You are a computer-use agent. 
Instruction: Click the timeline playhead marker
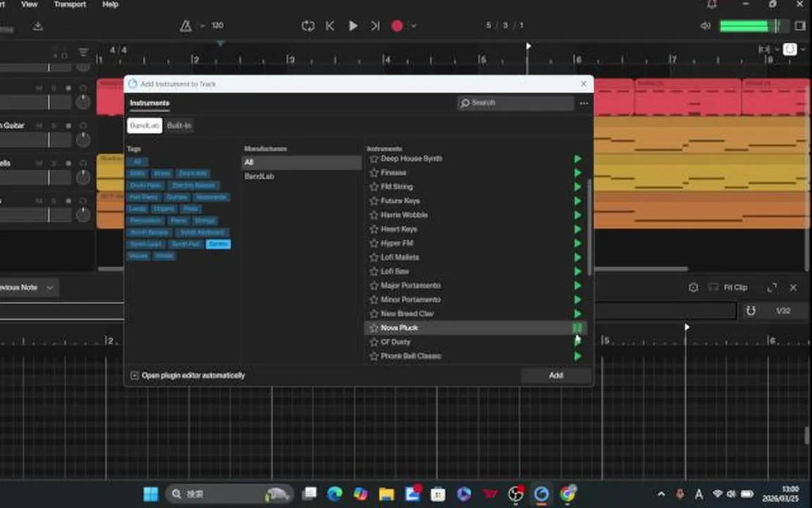(528, 46)
